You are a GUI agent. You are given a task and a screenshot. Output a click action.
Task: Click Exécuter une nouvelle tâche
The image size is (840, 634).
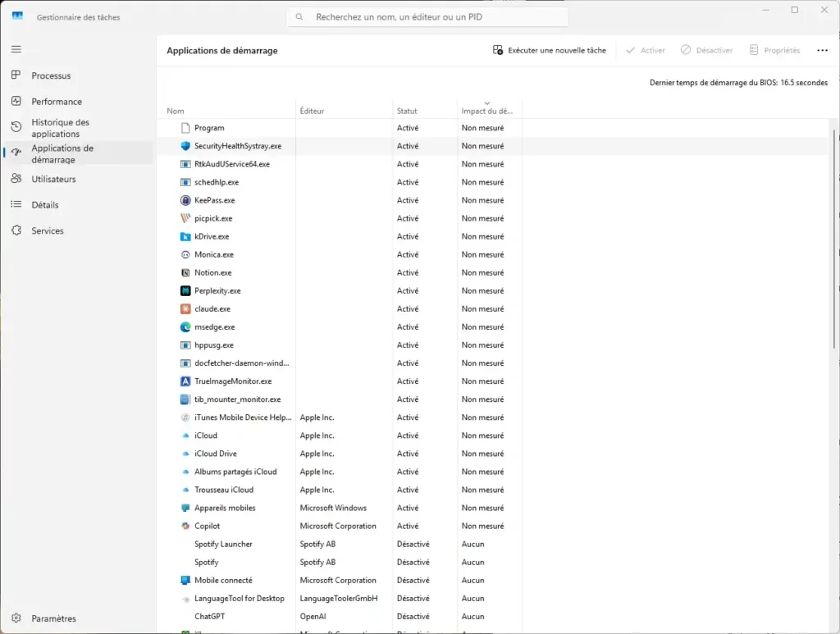pyautogui.click(x=549, y=50)
